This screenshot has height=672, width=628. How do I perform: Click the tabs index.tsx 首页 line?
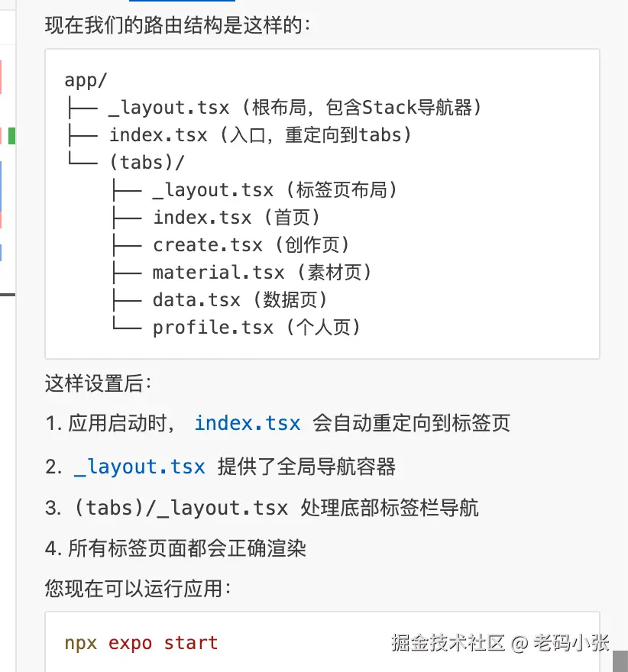point(216,218)
